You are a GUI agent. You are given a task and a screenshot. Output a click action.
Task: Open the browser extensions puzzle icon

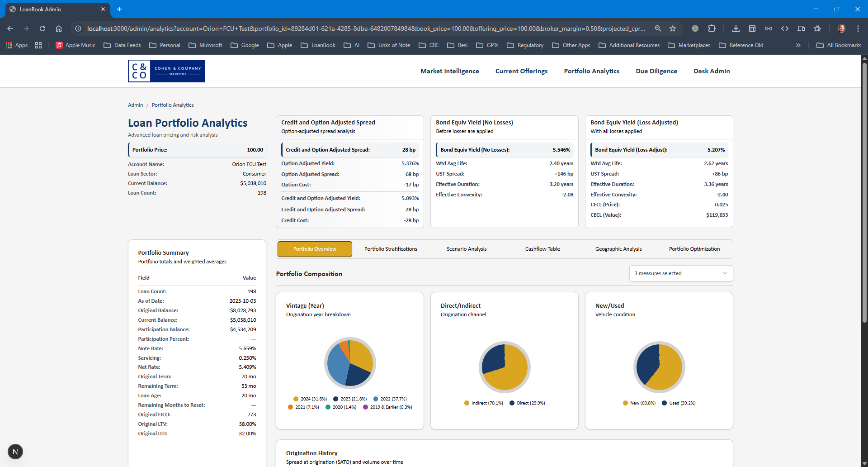click(x=712, y=28)
